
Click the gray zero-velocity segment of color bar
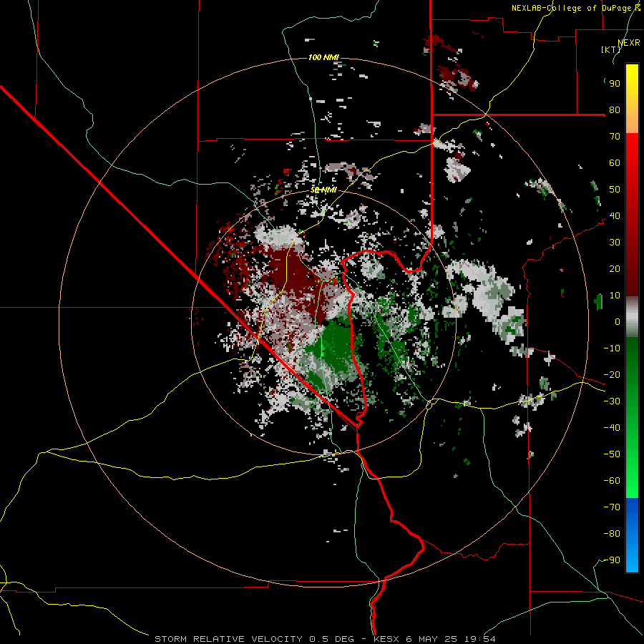pos(632,317)
